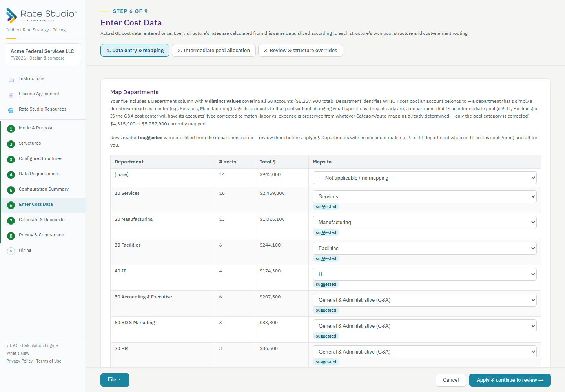Open Maps to dropdown for 30 Facilities

(x=425, y=249)
